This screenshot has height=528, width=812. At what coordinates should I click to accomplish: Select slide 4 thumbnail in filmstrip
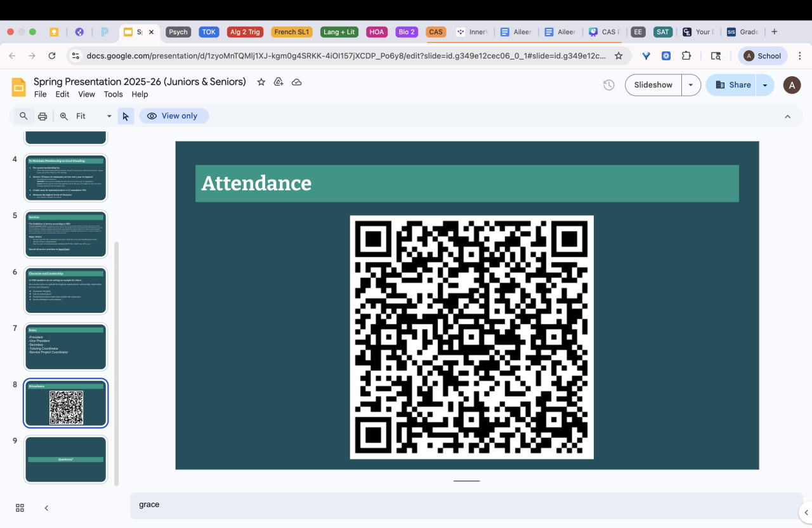[66, 178]
